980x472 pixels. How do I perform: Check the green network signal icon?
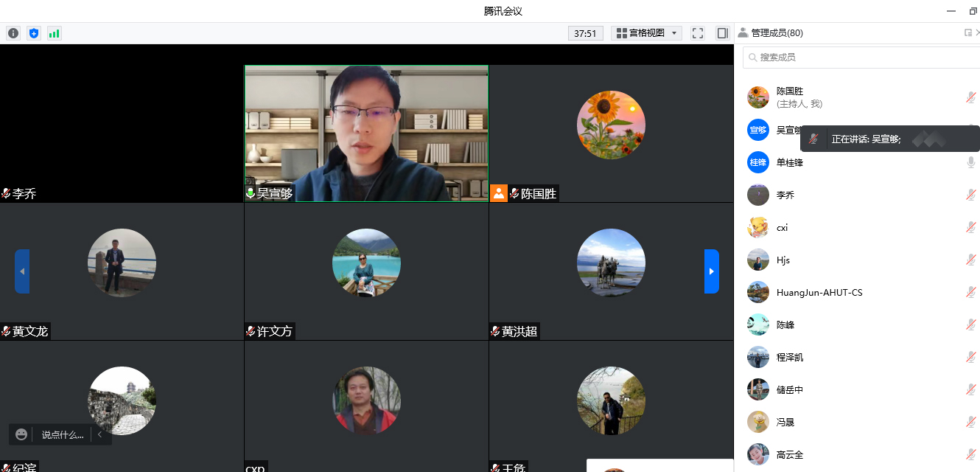[54, 33]
